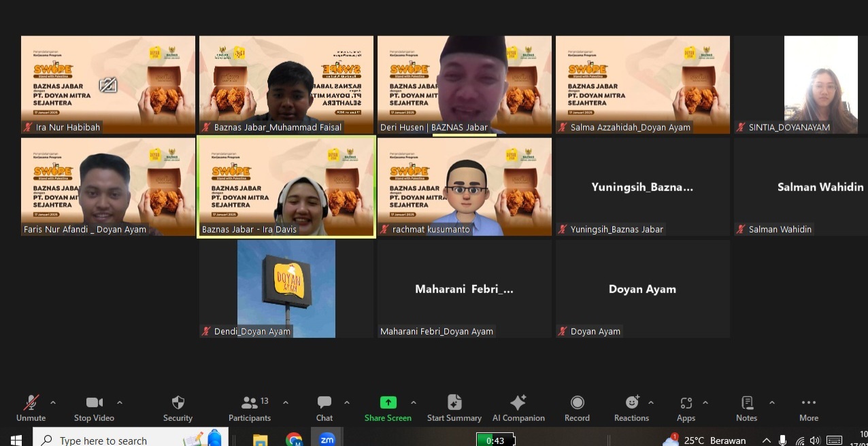Expand audio options caret beside Unmute
Image resolution: width=868 pixels, height=446 pixels.
(x=53, y=402)
